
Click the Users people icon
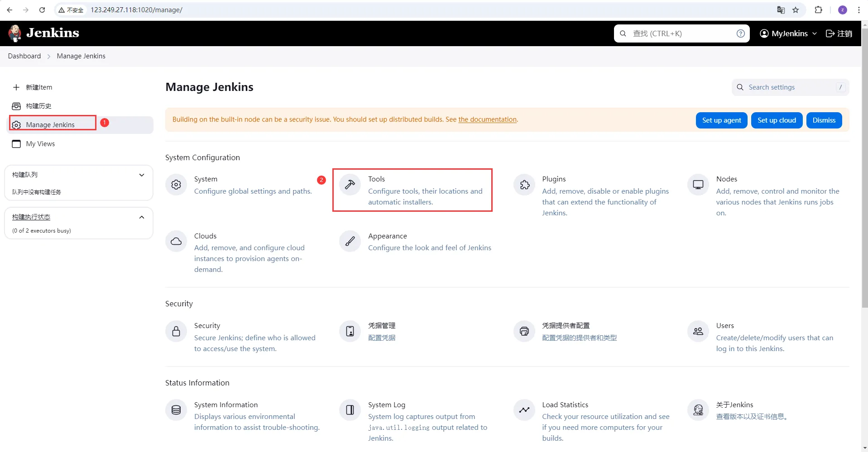[698, 331]
